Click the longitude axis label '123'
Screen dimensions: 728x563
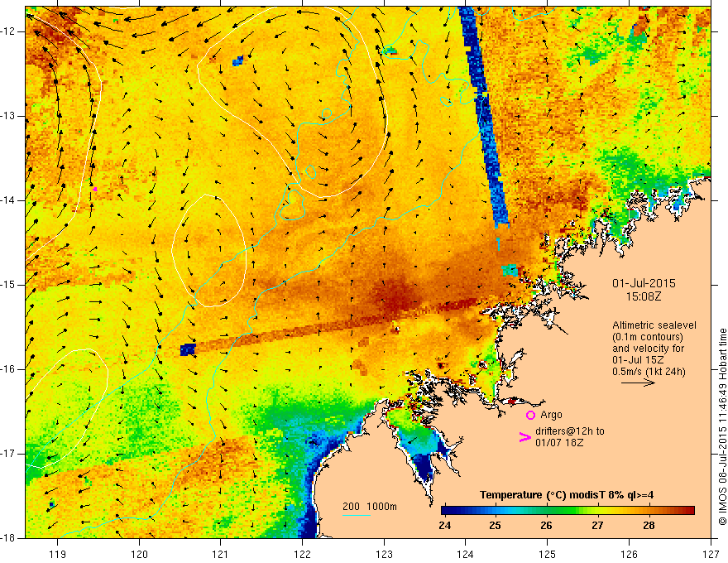384,554
